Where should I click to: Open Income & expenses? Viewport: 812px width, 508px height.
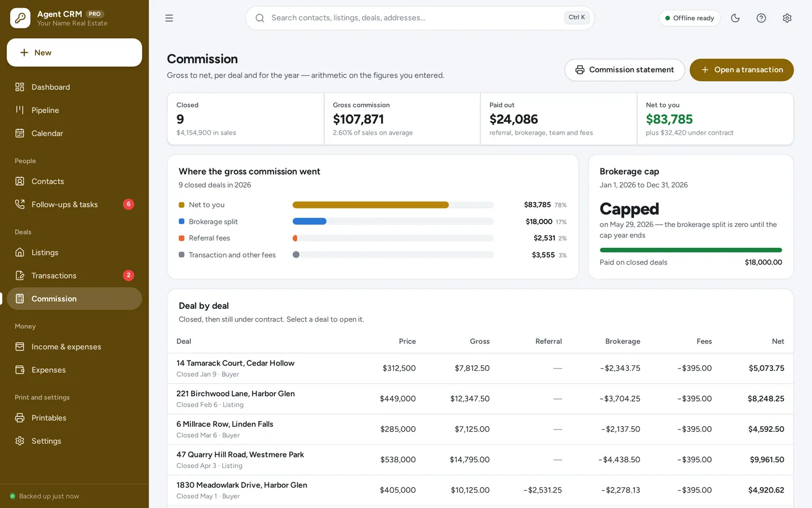pyautogui.click(x=74, y=347)
